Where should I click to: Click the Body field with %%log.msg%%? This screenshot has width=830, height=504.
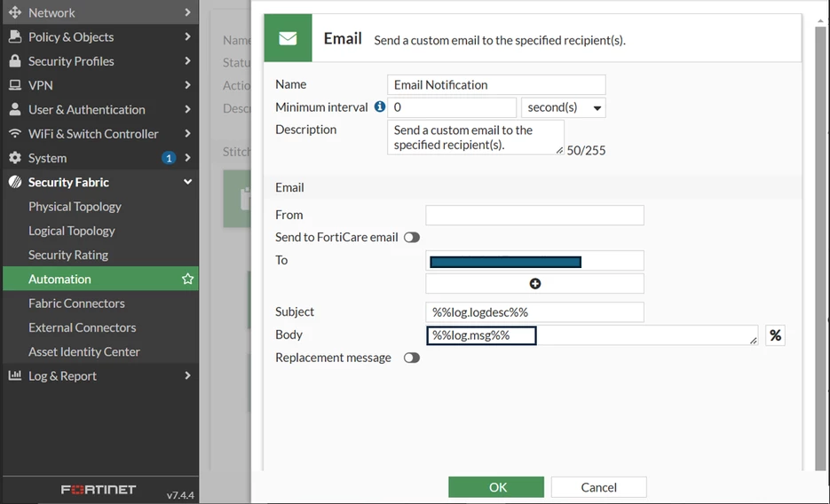(592, 335)
